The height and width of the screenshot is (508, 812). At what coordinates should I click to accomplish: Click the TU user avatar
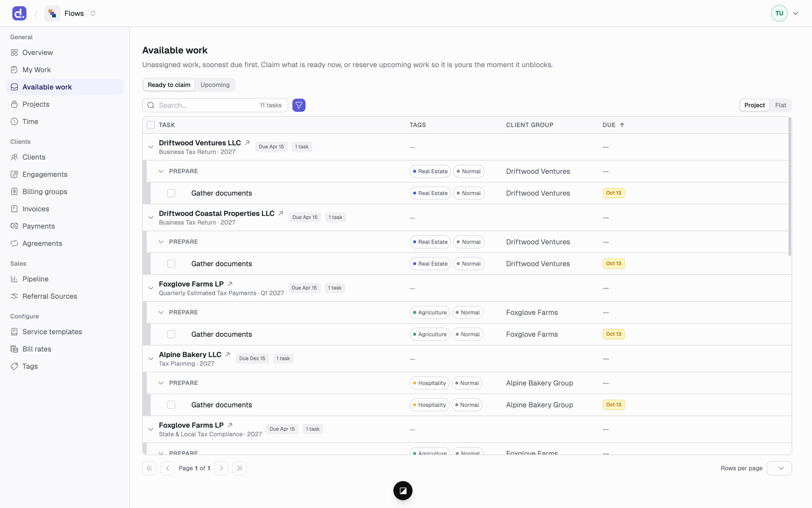[779, 13]
